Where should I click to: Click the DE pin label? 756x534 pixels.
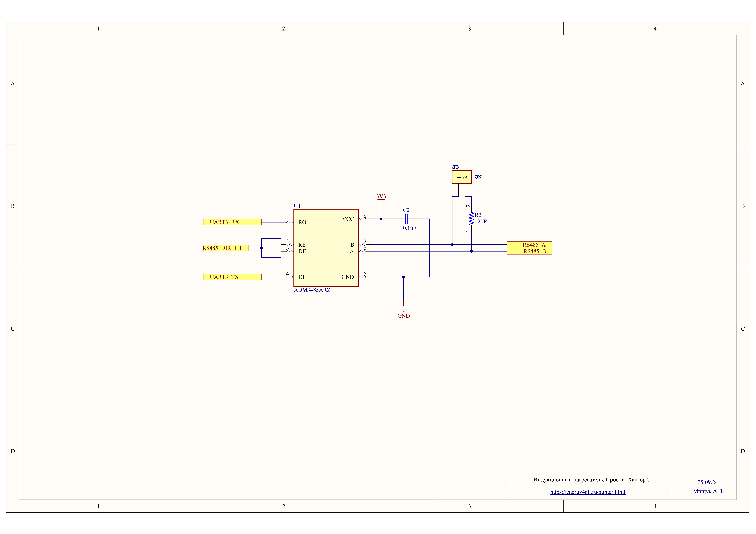(x=302, y=251)
